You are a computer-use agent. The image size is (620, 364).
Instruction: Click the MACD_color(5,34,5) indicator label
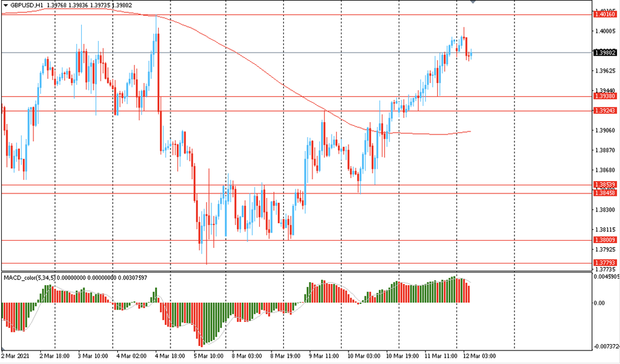click(x=30, y=278)
